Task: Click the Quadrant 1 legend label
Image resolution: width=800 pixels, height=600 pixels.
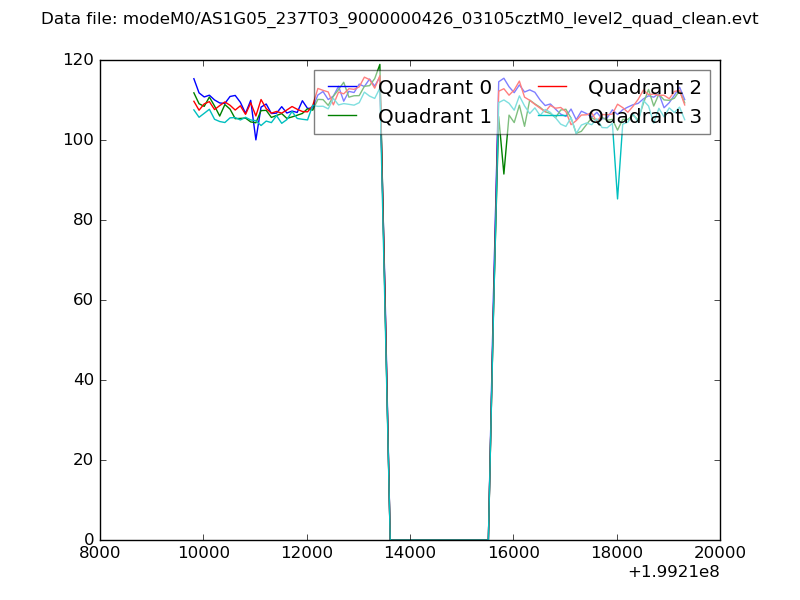Action: click(435, 116)
